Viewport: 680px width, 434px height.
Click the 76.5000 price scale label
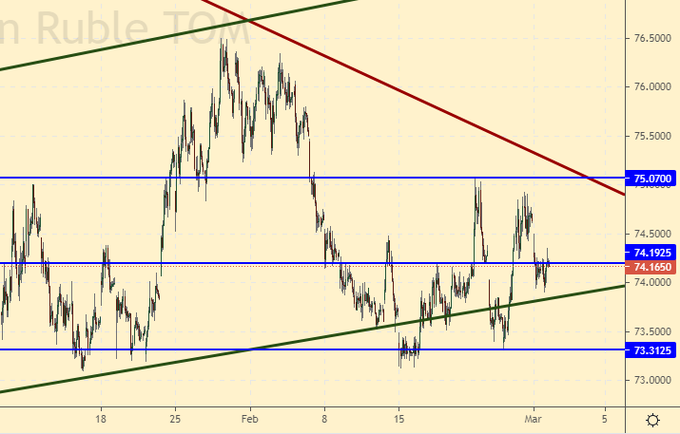pos(652,39)
